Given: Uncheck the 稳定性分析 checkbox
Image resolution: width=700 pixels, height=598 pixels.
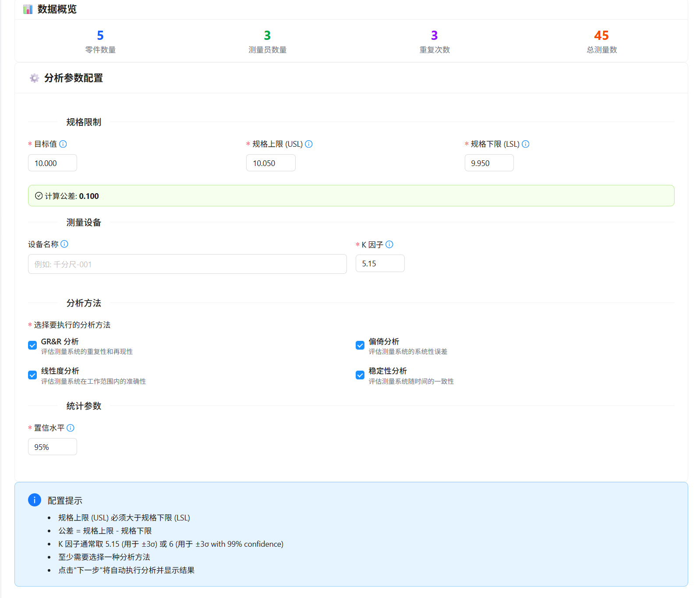Looking at the screenshot, I should pos(360,375).
